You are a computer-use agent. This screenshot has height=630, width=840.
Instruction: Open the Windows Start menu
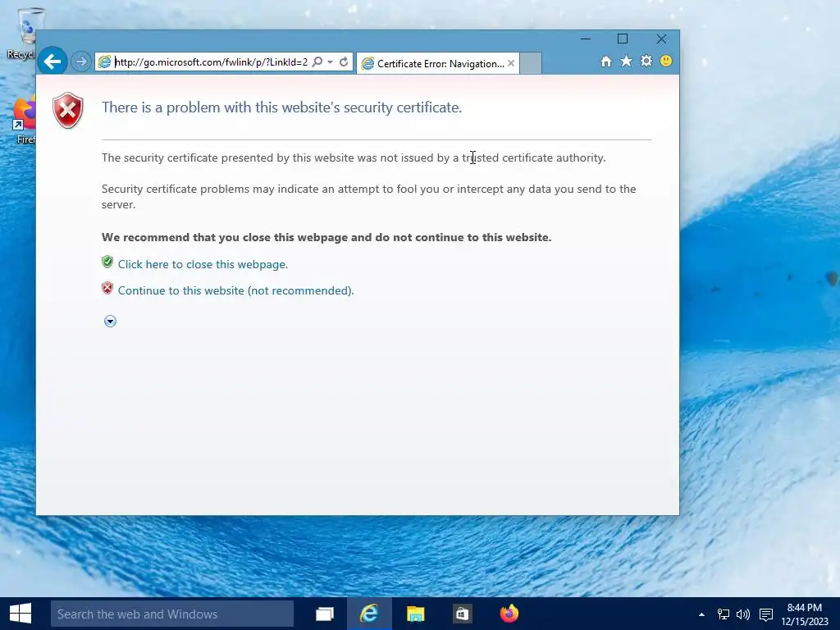21,614
